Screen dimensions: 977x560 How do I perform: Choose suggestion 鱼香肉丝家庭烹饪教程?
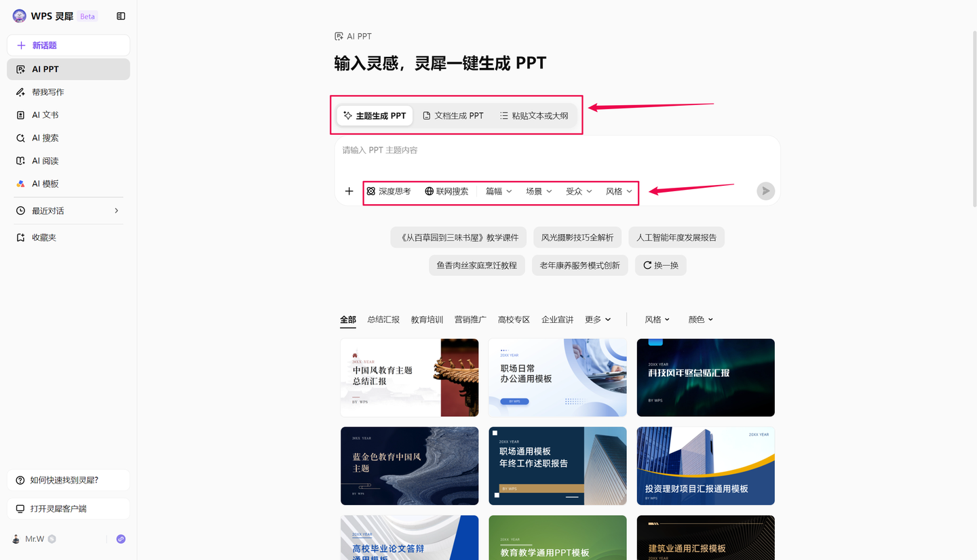[x=476, y=265]
